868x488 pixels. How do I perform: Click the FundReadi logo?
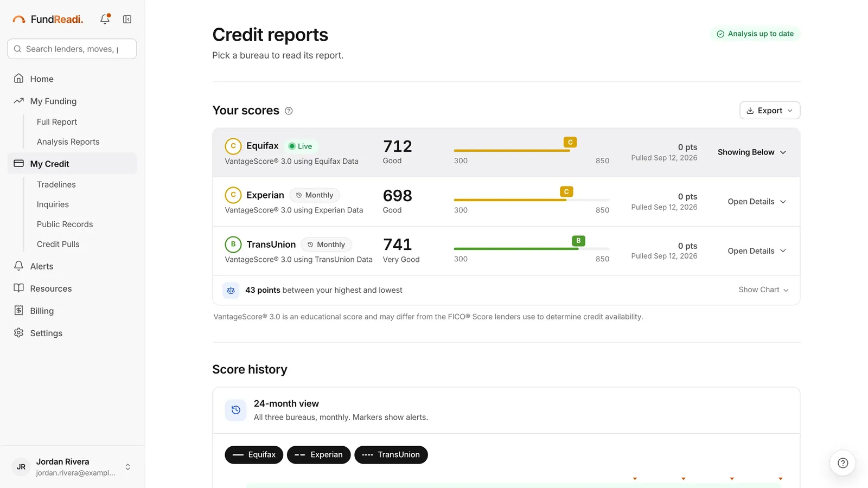coord(48,19)
